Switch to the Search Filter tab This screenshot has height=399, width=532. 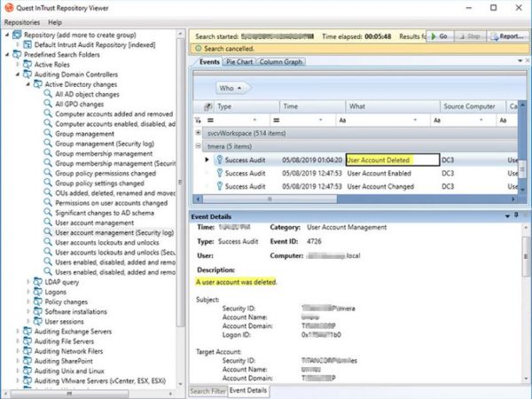click(207, 390)
